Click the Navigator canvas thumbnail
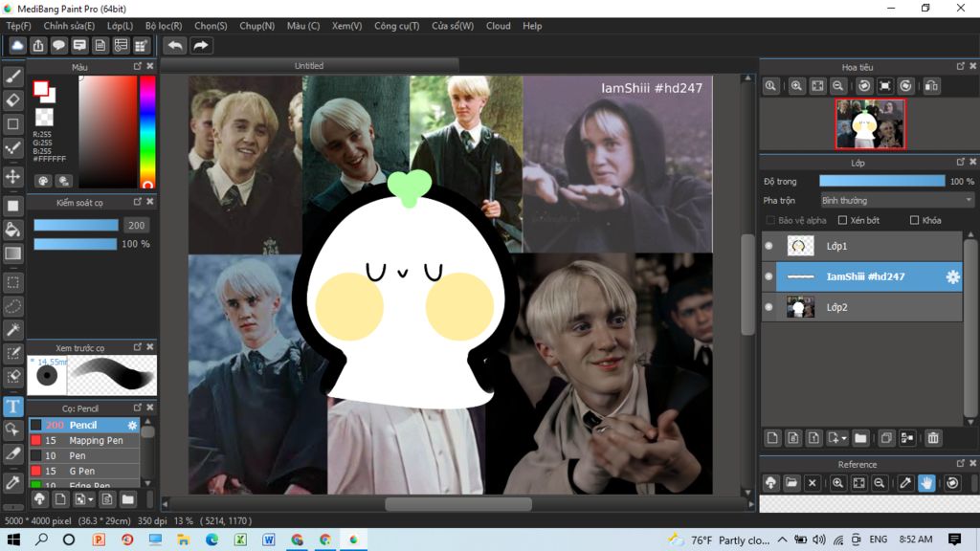Screen dimensions: 980x551 [870, 124]
